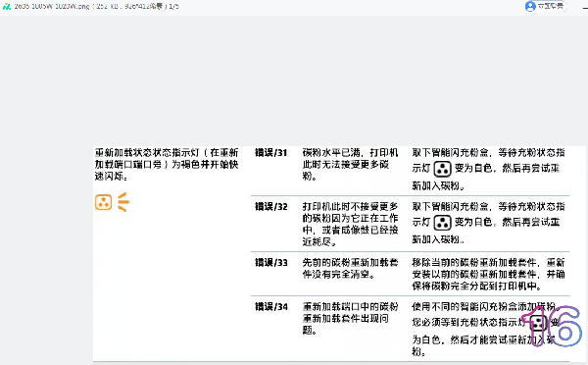The image size is (588, 365).
Task: Click the status light icon in 错误/32 row
Action: coord(442,223)
